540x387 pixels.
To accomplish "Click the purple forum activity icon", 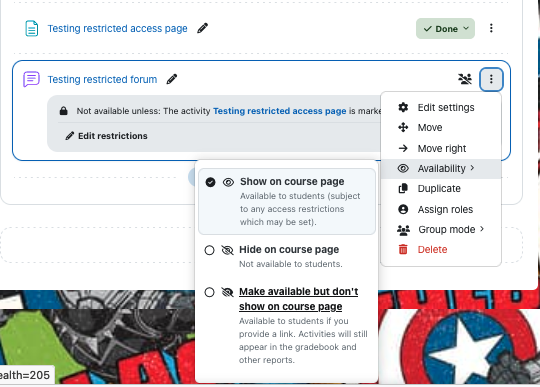I will [31, 79].
